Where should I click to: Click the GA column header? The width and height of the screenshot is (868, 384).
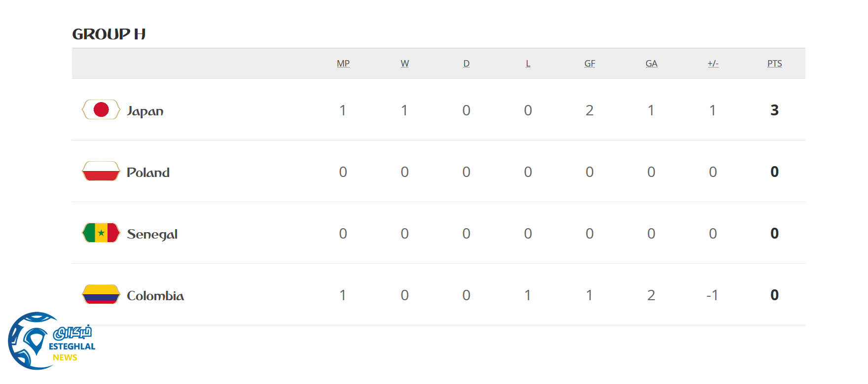(x=651, y=64)
